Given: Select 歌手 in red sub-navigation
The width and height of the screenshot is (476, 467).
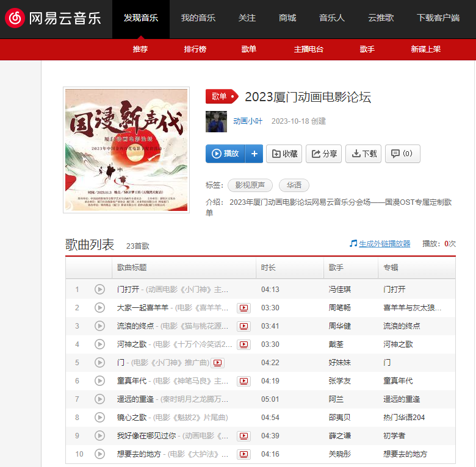Looking at the screenshot, I should tap(367, 49).
